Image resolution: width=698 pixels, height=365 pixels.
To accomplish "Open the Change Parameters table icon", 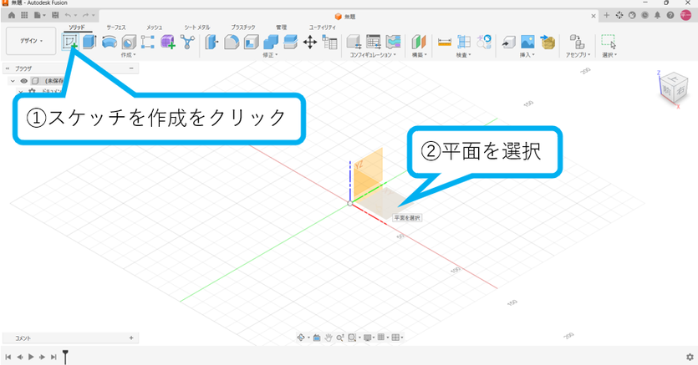I will [330, 42].
